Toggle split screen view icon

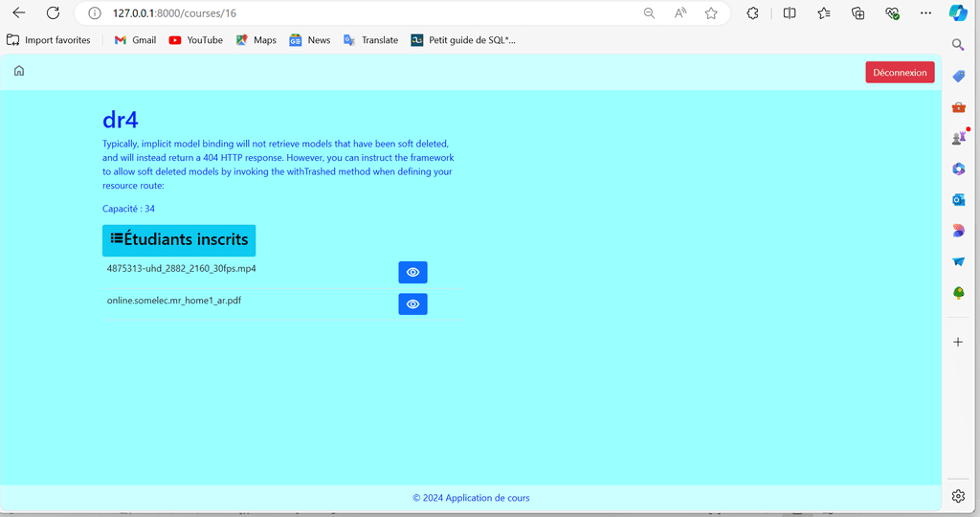pos(790,13)
